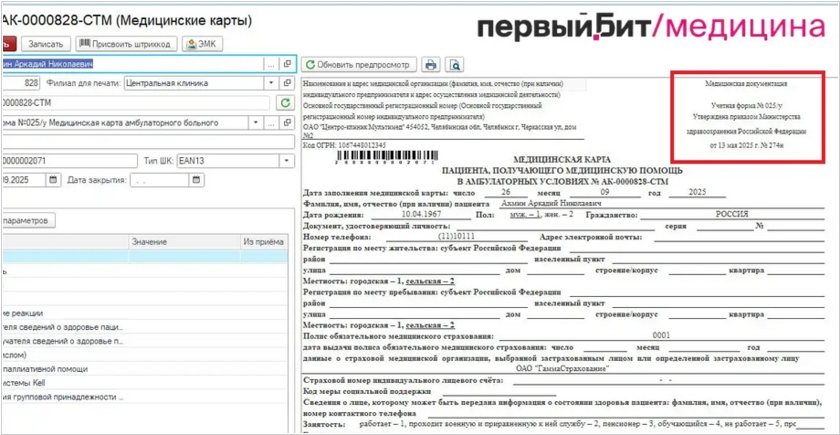Click the Значение column header

tap(149, 242)
